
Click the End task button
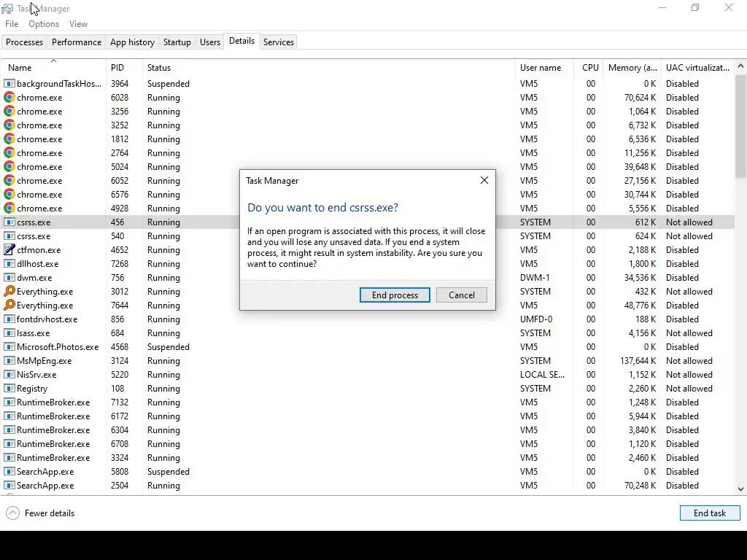(710, 513)
